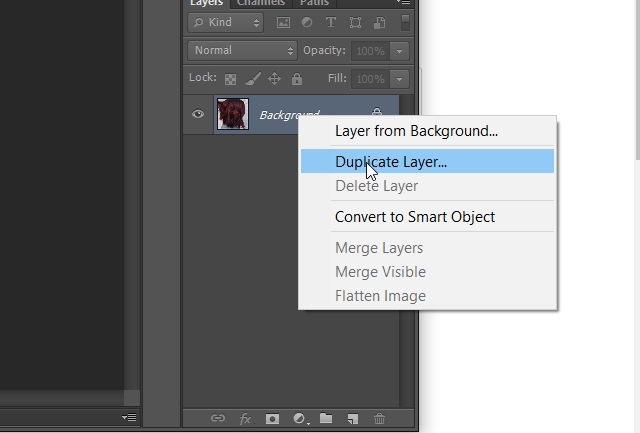This screenshot has height=433, width=640.
Task: Add layer mask icon
Action: [x=272, y=418]
